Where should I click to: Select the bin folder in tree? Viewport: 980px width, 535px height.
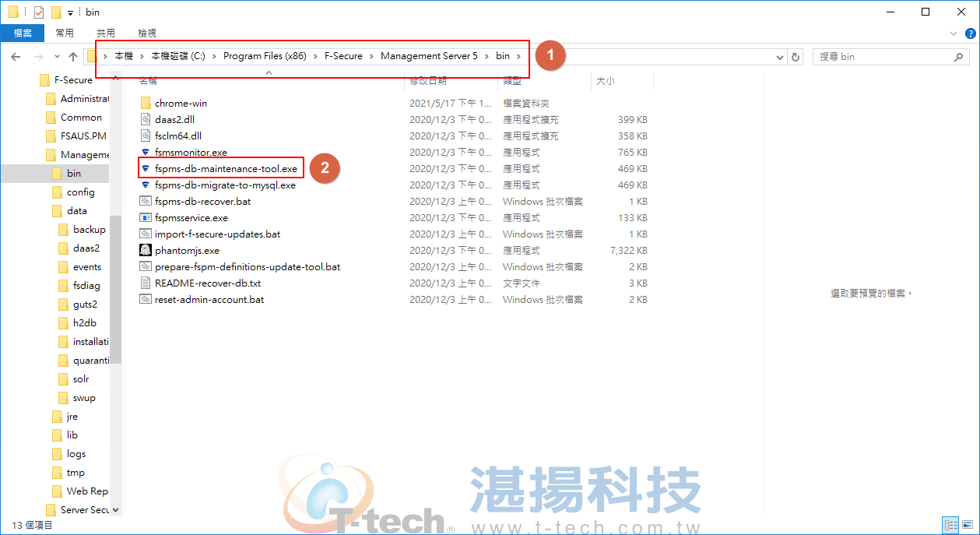point(68,173)
